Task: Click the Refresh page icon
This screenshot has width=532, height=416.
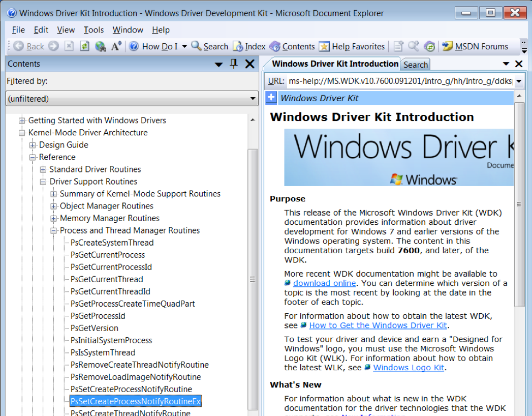Action: coord(84,46)
